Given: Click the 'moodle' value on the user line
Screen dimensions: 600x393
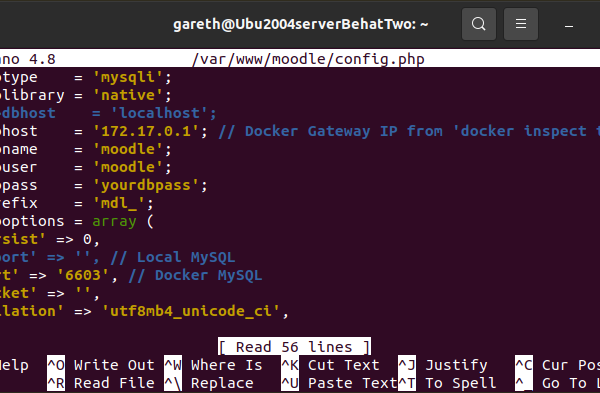Looking at the screenshot, I should click(x=128, y=167).
